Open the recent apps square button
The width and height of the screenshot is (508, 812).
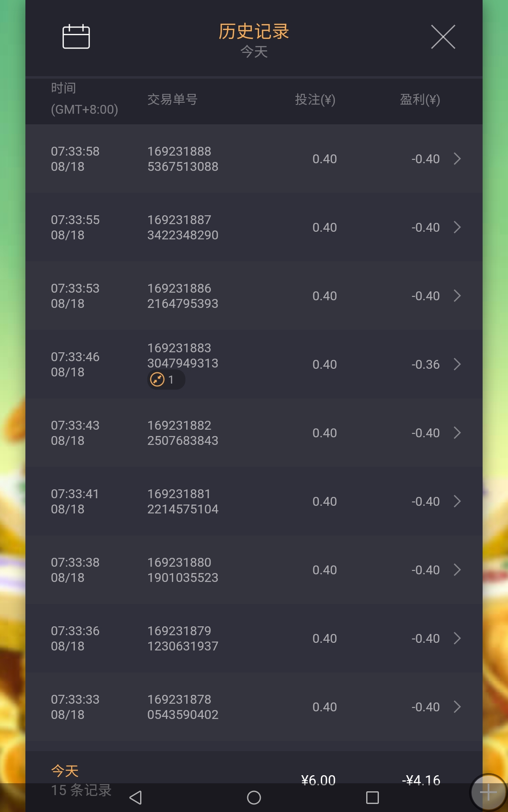[372, 798]
